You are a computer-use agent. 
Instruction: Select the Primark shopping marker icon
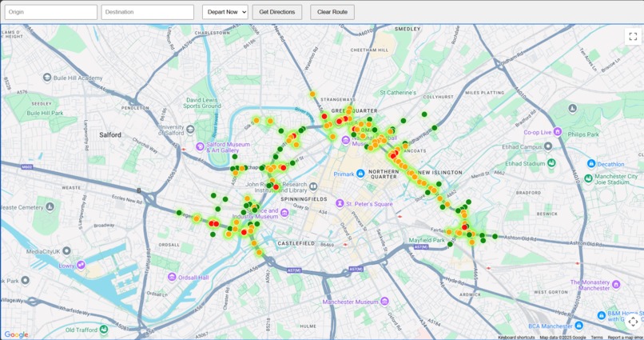(360, 174)
